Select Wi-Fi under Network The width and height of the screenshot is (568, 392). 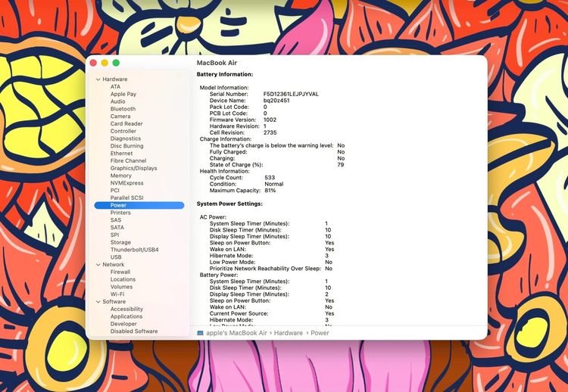[118, 294]
